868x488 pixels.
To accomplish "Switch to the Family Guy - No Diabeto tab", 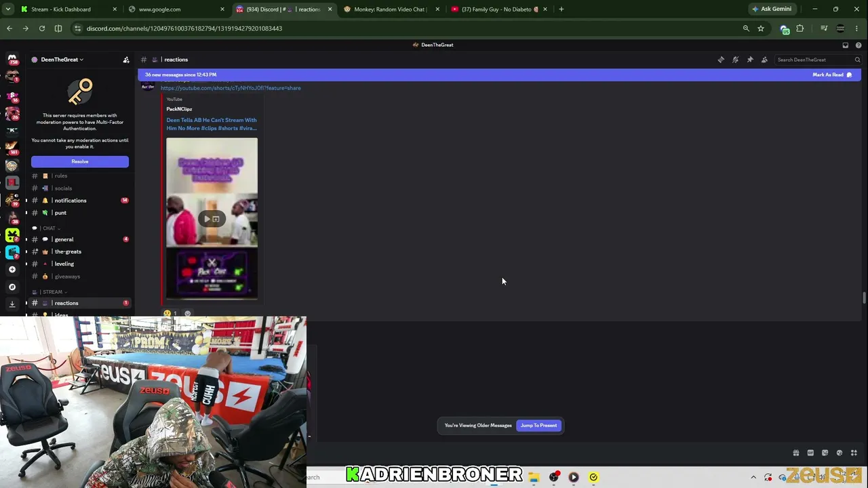I will [499, 9].
